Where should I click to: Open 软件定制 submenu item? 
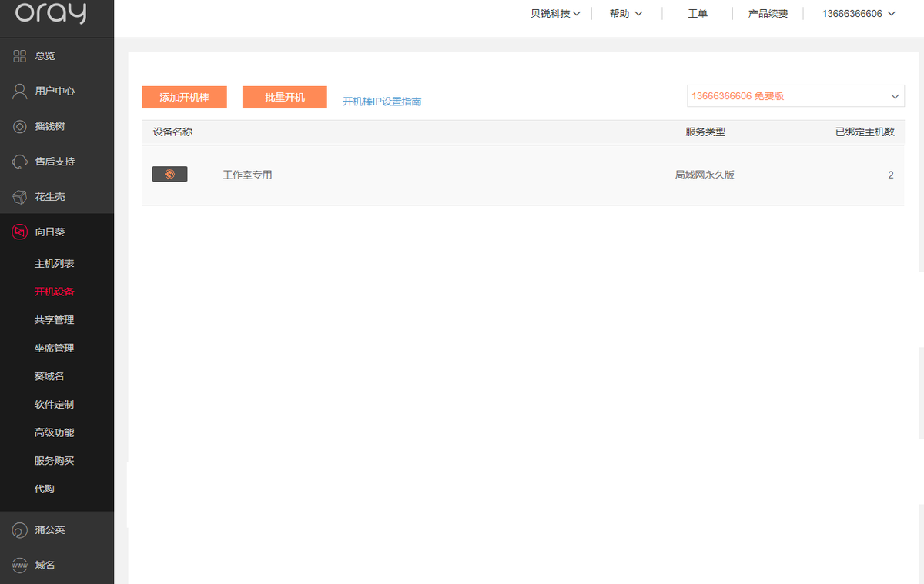click(x=55, y=405)
